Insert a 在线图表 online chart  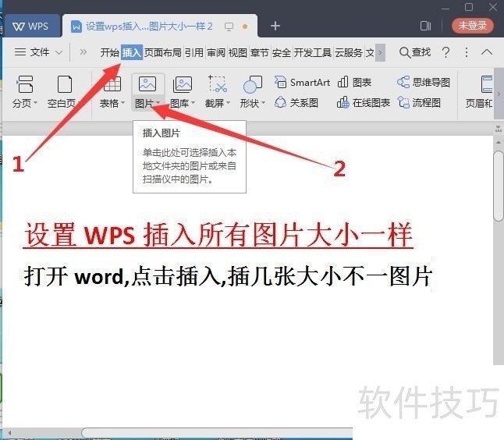[364, 102]
